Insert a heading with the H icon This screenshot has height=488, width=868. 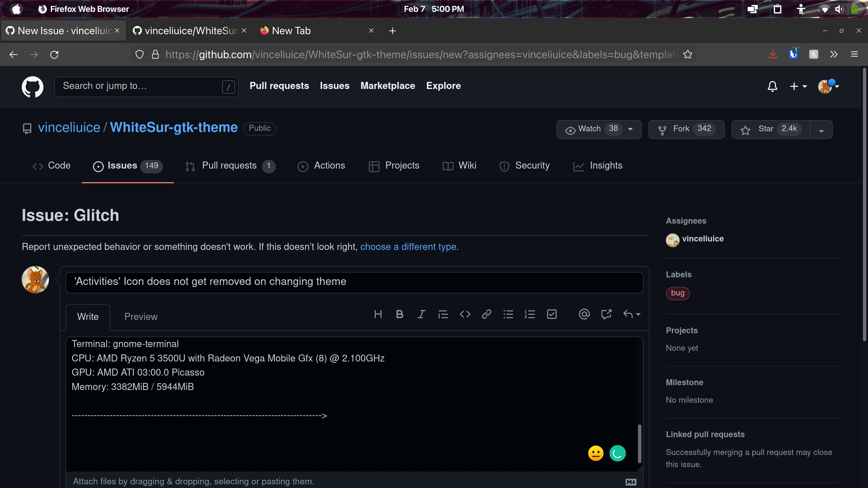tap(378, 314)
